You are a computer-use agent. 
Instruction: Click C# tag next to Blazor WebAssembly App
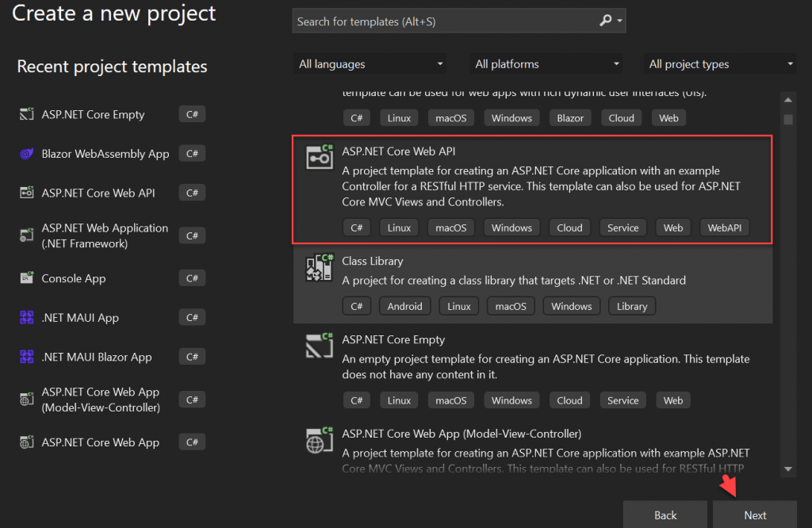[x=192, y=154]
